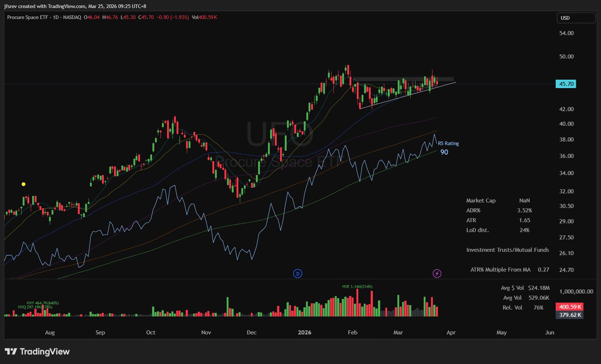The height and width of the screenshot is (364, 601).
Task: Click the ATR% multiple value 0.27
Action: (x=543, y=269)
